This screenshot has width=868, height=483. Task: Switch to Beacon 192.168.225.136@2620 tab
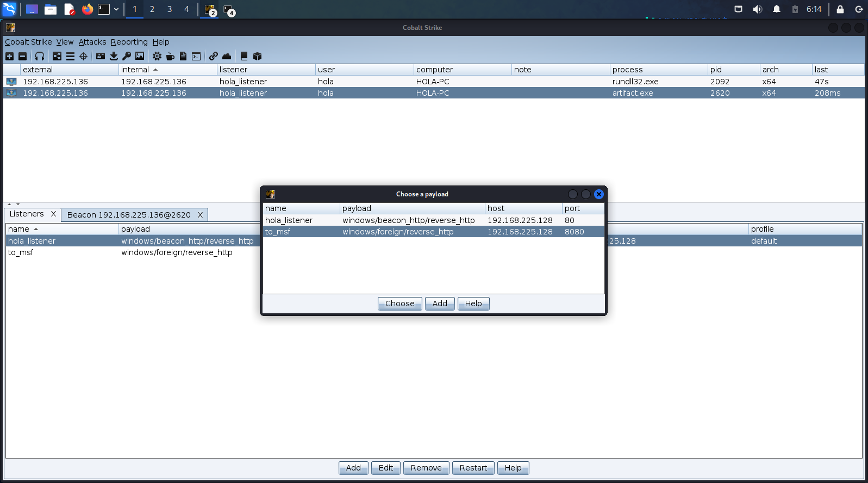(x=129, y=215)
